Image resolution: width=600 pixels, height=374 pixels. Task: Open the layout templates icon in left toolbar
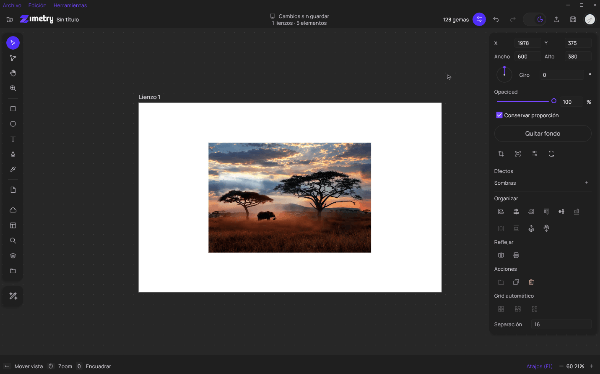[x=13, y=225]
